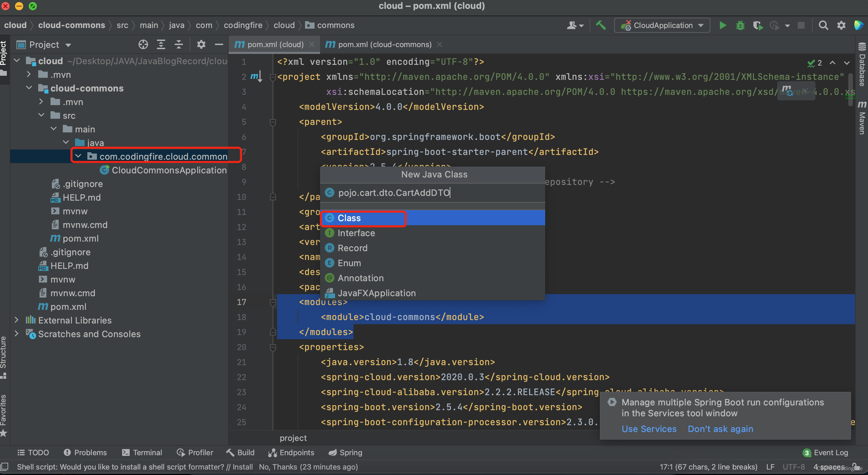The height and width of the screenshot is (475, 868).
Task: Open the Endpoints tool window
Action: pyautogui.click(x=291, y=452)
